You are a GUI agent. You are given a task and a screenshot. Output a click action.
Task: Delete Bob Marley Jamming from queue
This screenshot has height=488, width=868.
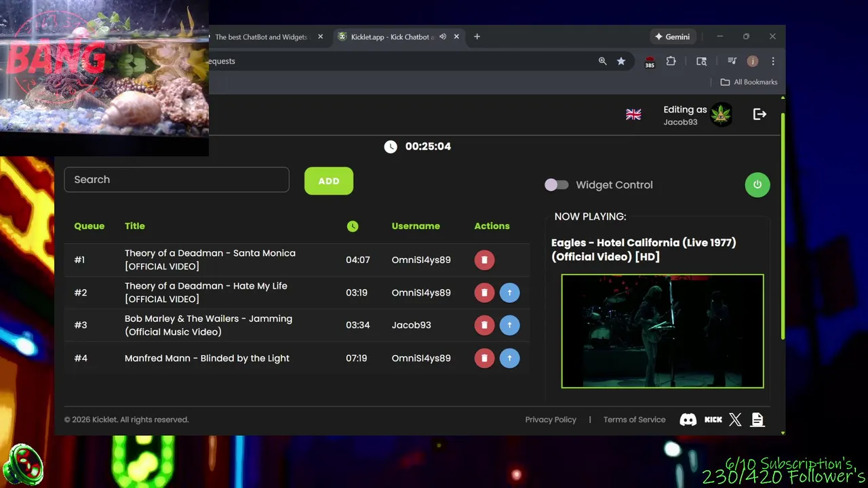tap(484, 325)
